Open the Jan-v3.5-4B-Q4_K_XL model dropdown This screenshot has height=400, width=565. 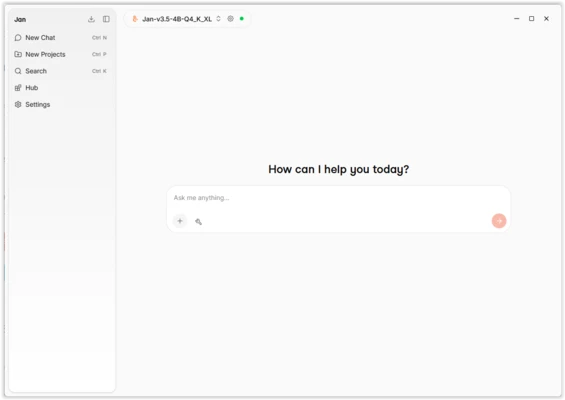point(177,19)
